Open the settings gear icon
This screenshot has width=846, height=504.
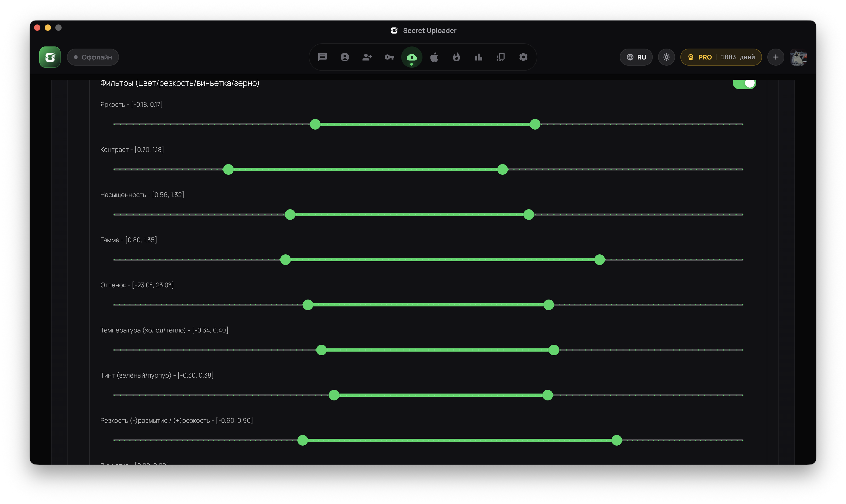(x=523, y=57)
